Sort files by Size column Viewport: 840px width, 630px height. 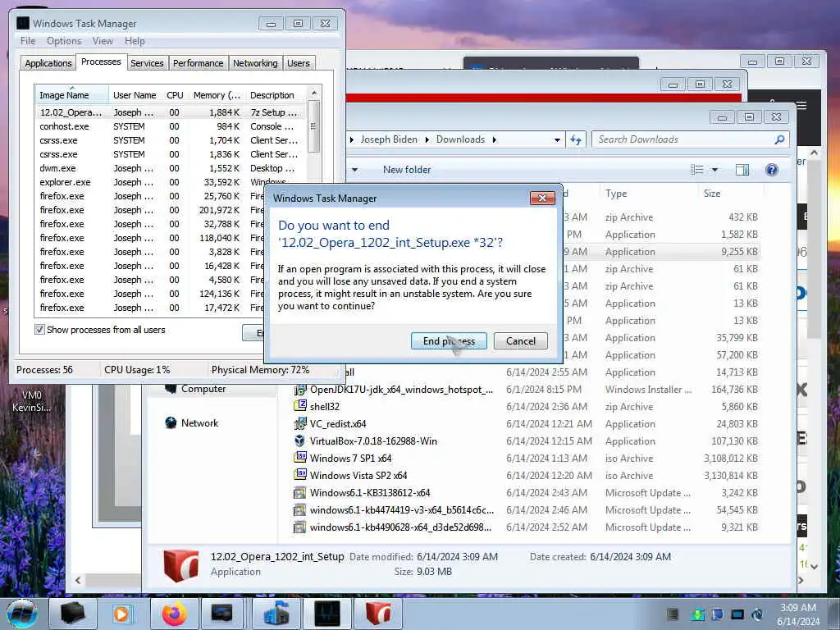coord(711,194)
